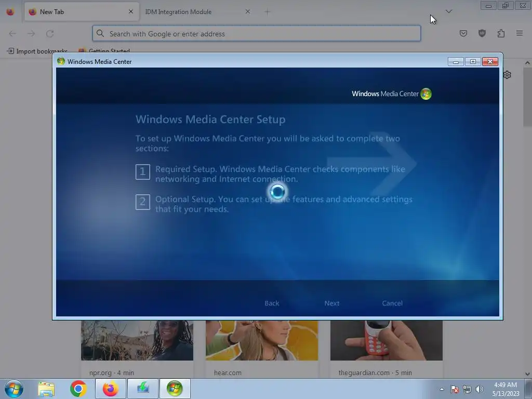Maximize the Windows Media Center window
This screenshot has width=532, height=399.
473,62
